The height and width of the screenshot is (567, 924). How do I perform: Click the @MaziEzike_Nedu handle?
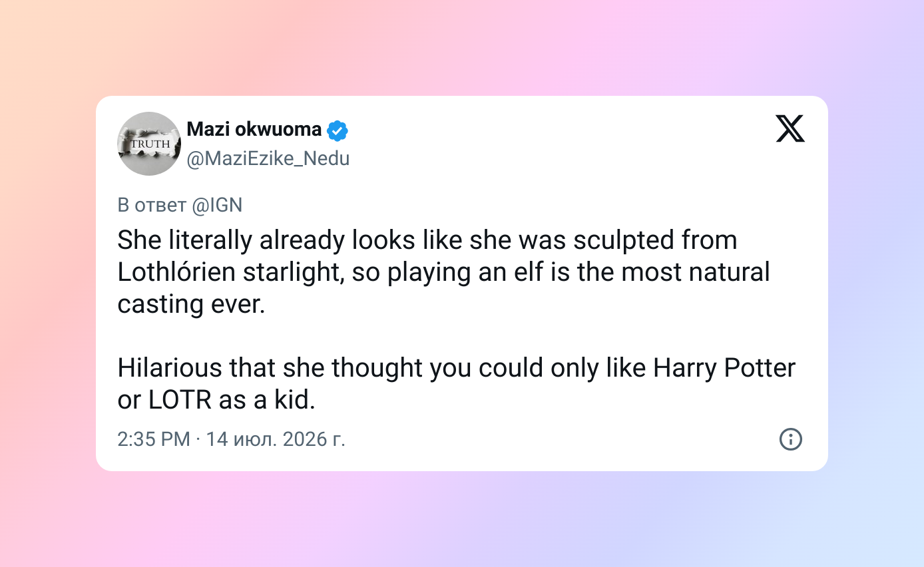pos(268,158)
